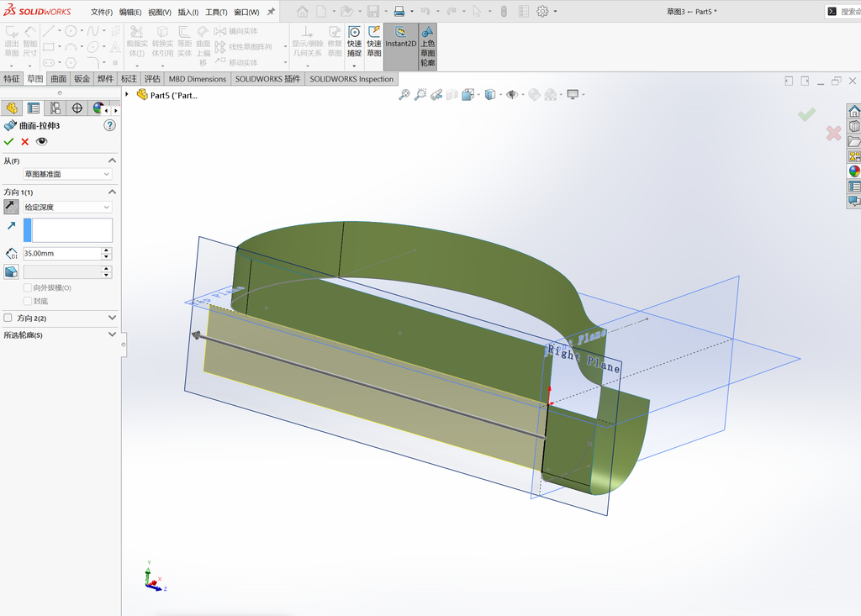Screen dimensions: 861x616
Task: Switch to ConfigurationManager tab icon
Action: click(55, 108)
